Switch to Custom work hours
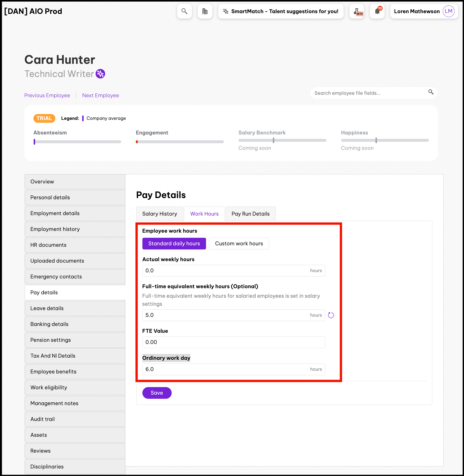464x476 pixels. 239,244
